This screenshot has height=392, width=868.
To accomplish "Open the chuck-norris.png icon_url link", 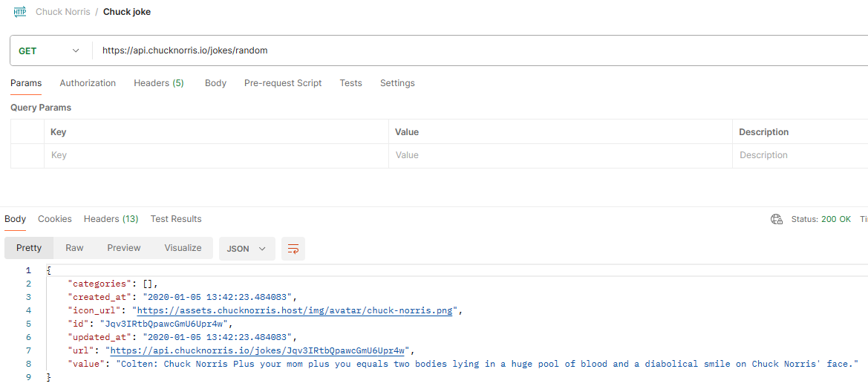I will click(295, 310).
